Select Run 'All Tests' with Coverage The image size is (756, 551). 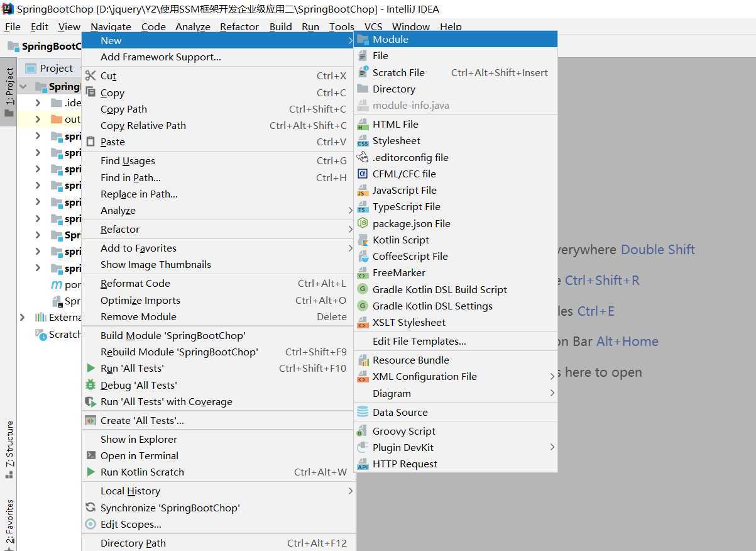[x=219, y=402]
